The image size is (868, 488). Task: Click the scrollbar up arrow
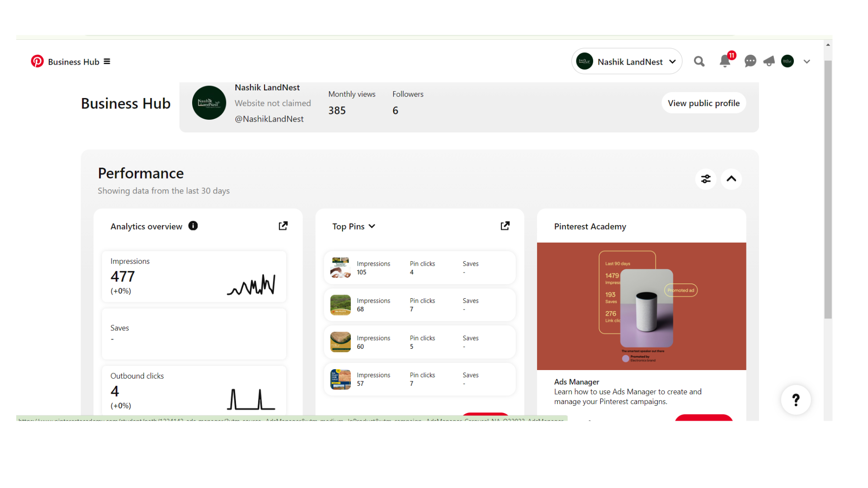pos(828,45)
